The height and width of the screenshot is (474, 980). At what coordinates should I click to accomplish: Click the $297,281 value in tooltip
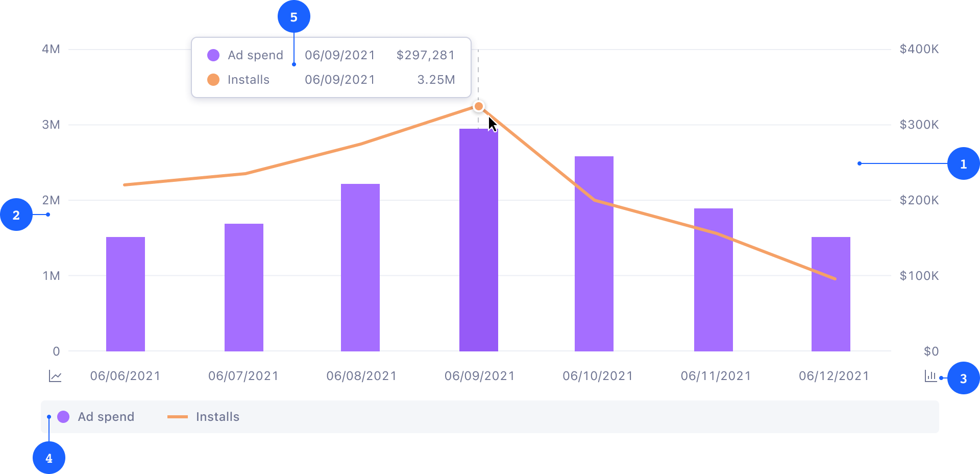click(x=426, y=55)
